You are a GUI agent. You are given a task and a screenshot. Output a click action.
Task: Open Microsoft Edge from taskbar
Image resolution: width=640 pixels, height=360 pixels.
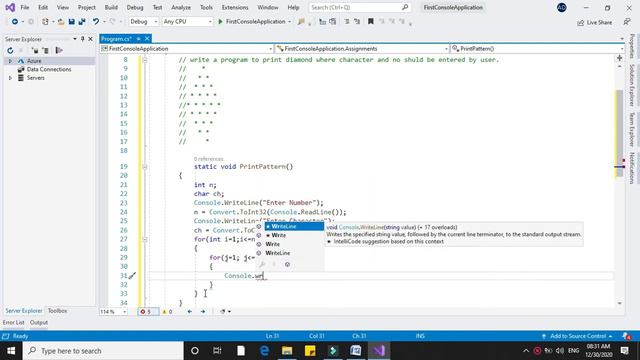tap(264, 351)
